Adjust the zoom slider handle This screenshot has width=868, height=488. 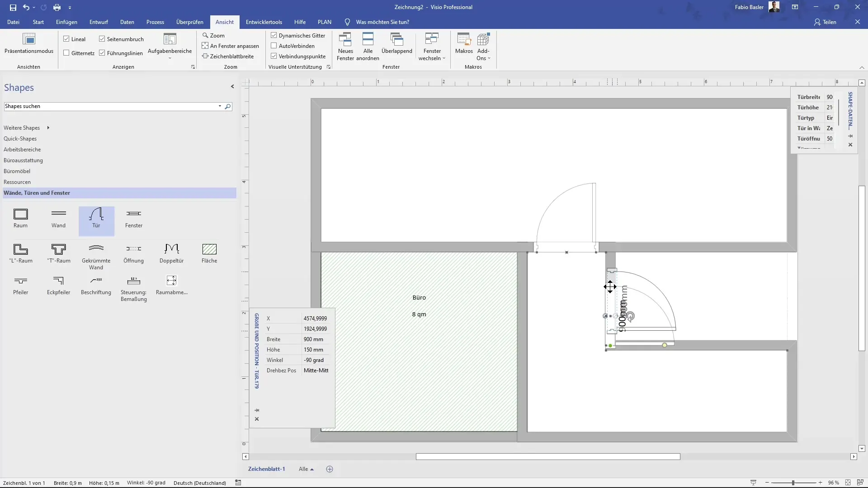pyautogui.click(x=793, y=483)
